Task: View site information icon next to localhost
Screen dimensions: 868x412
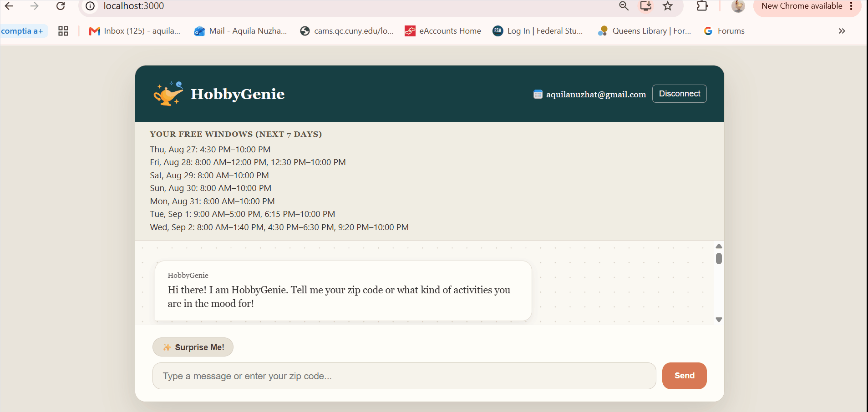Action: tap(90, 6)
